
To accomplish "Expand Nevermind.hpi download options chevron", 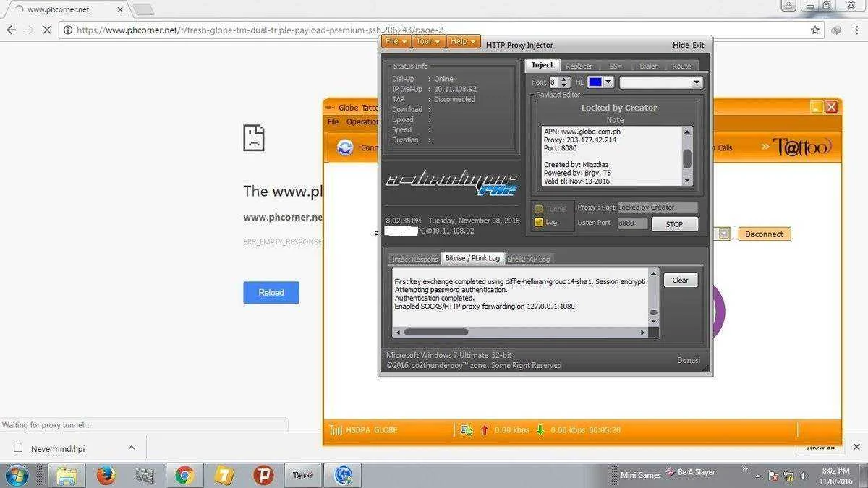I will (131, 448).
